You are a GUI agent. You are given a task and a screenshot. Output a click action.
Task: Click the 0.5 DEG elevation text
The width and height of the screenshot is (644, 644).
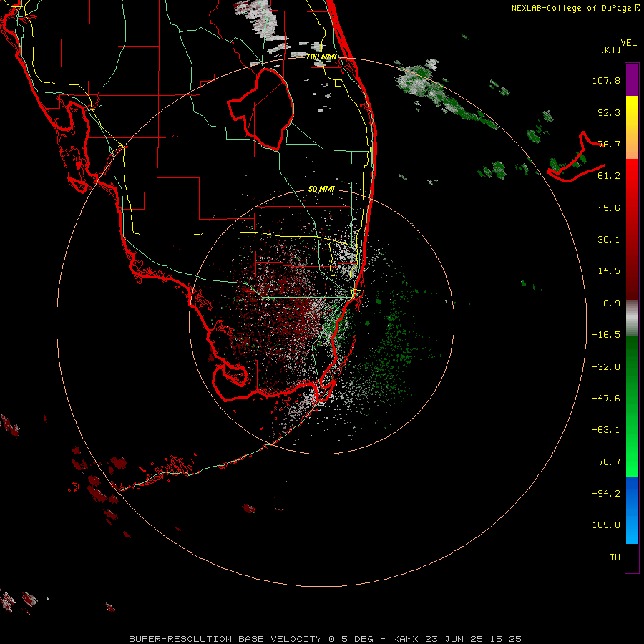351,639
